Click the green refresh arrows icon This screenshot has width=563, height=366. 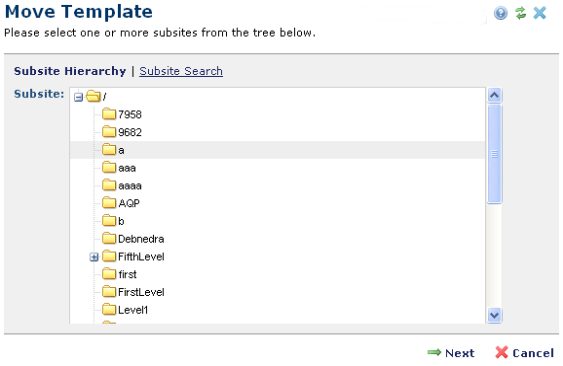pyautogui.click(x=520, y=13)
